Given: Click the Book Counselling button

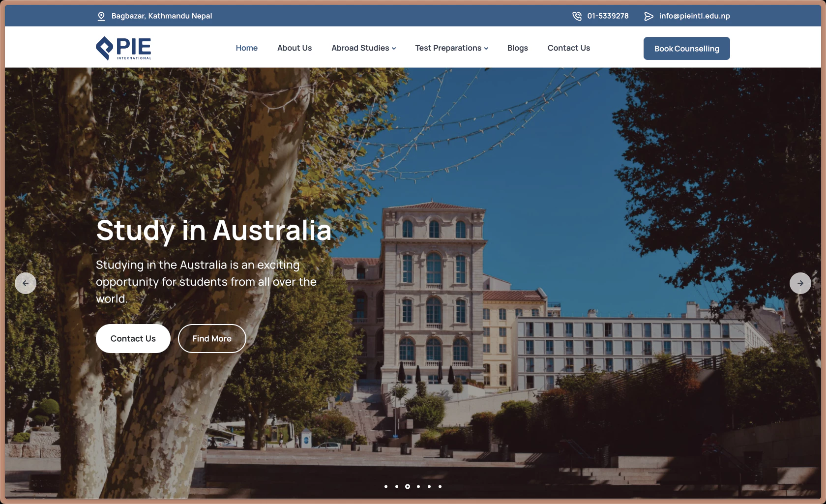Looking at the screenshot, I should pyautogui.click(x=686, y=48).
